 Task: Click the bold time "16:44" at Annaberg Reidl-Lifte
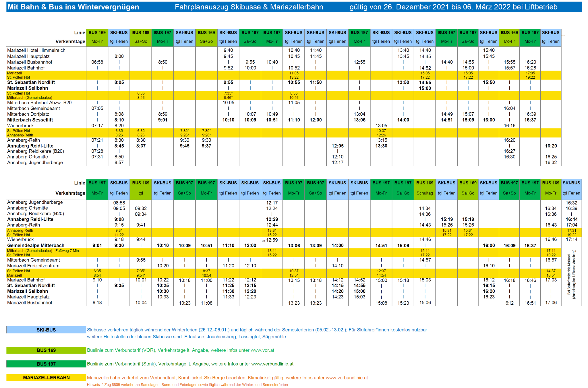pyautogui.click(x=572, y=219)
